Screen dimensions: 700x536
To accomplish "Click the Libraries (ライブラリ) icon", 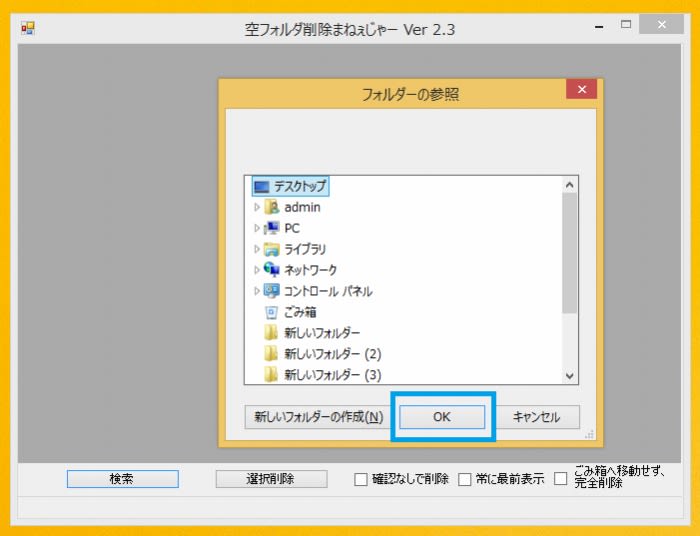I will pyautogui.click(x=271, y=249).
